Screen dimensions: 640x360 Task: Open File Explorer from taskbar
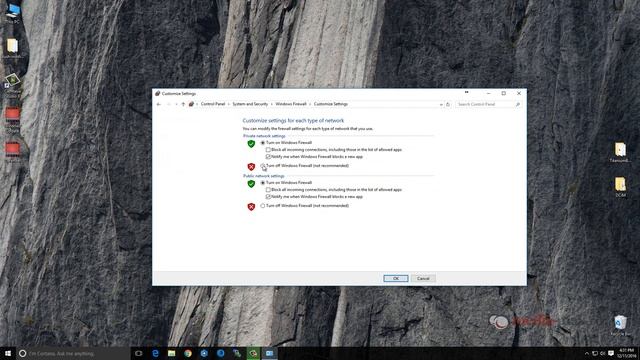pos(171,353)
